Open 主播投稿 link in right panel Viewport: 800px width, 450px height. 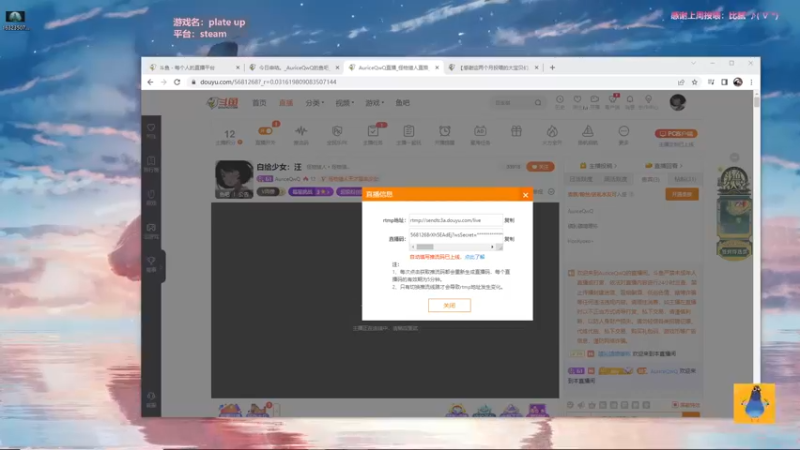point(598,166)
